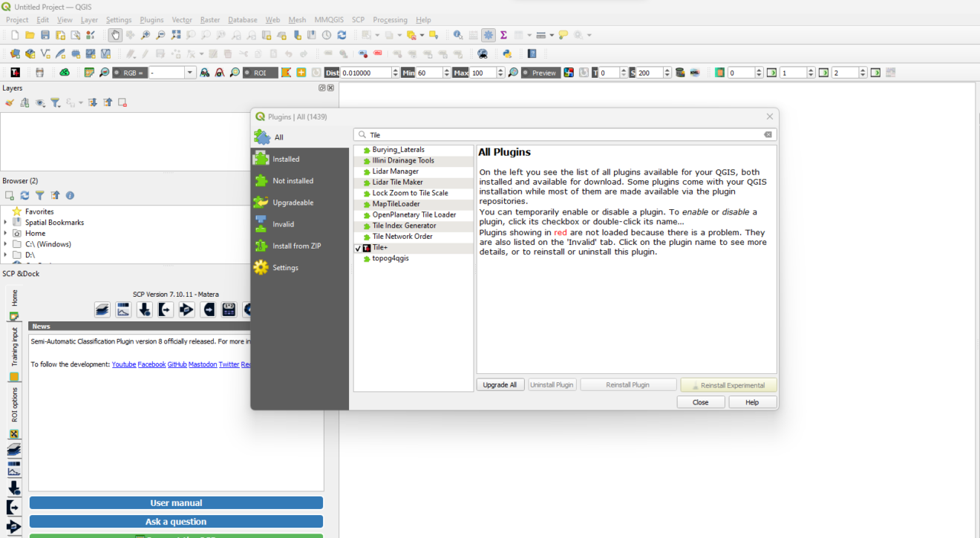Expand the Home folder in Browser
Viewport: 980px width, 538px height.
click(x=7, y=233)
